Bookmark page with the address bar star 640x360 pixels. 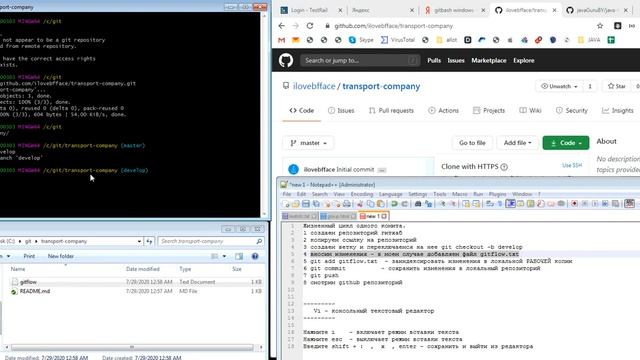click(600, 26)
